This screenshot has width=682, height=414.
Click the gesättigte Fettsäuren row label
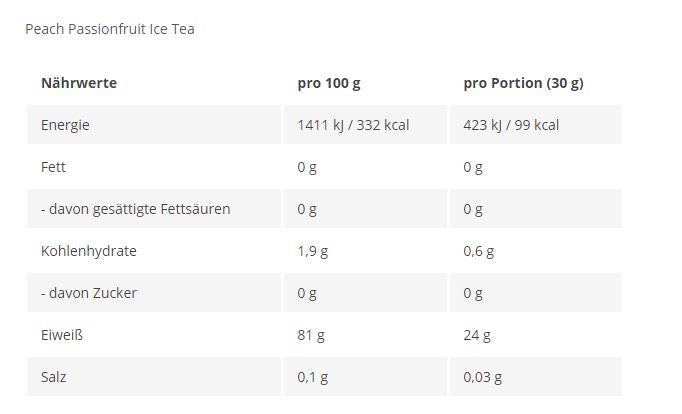pyautogui.click(x=136, y=209)
